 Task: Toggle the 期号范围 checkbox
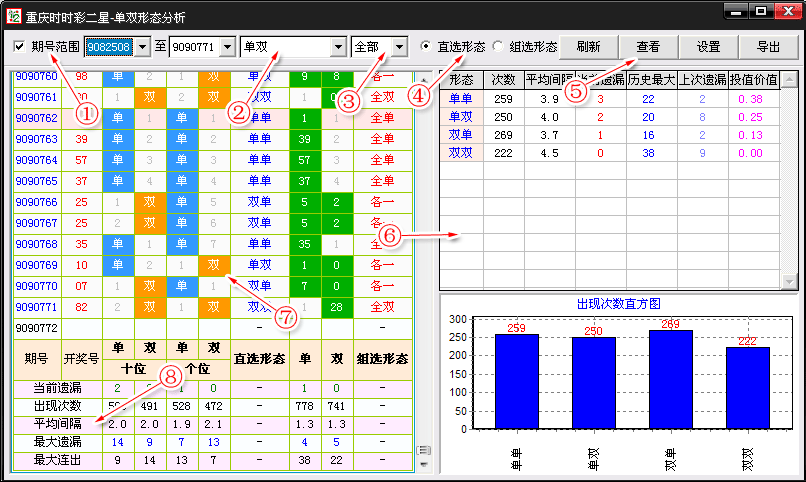click(20, 47)
